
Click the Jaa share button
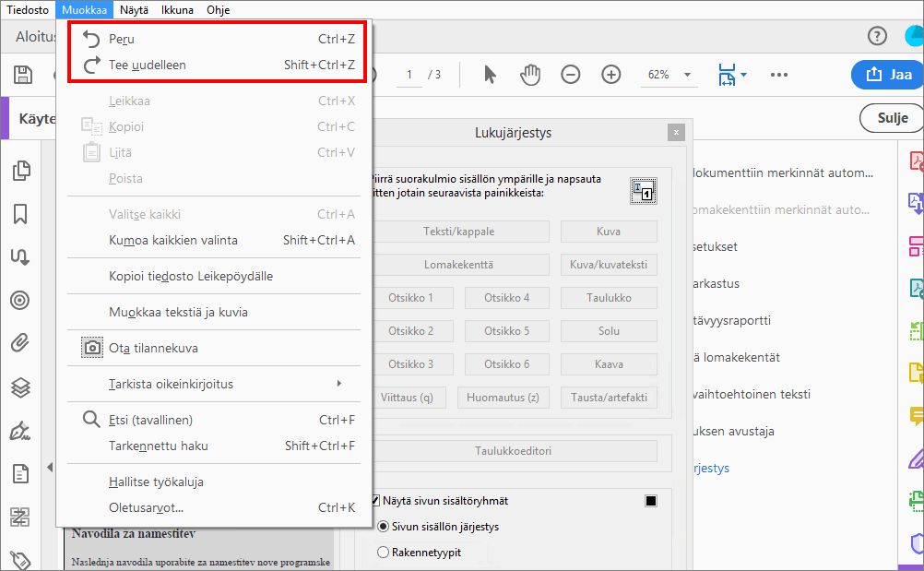tap(888, 75)
